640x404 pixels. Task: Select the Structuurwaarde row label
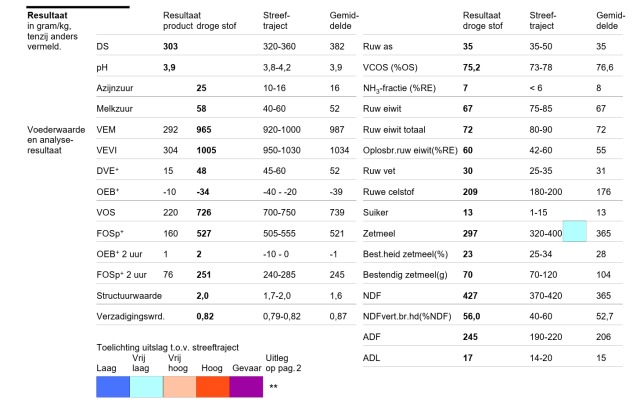pyautogui.click(x=129, y=296)
